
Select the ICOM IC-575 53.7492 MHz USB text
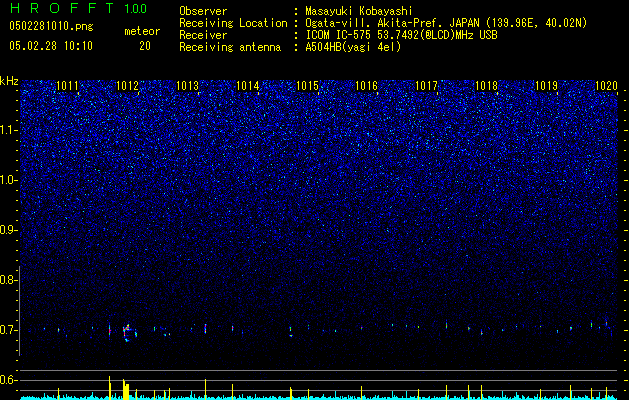click(402, 35)
